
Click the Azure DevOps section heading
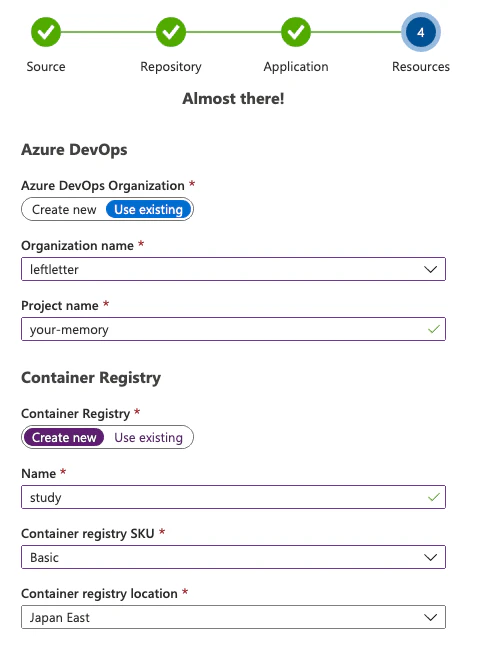(74, 150)
